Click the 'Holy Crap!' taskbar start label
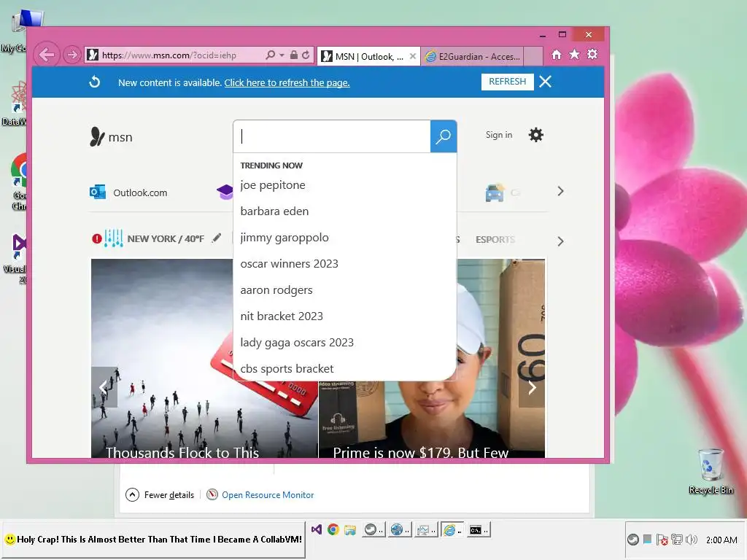Screen dimensions: 747x560 click(153, 540)
